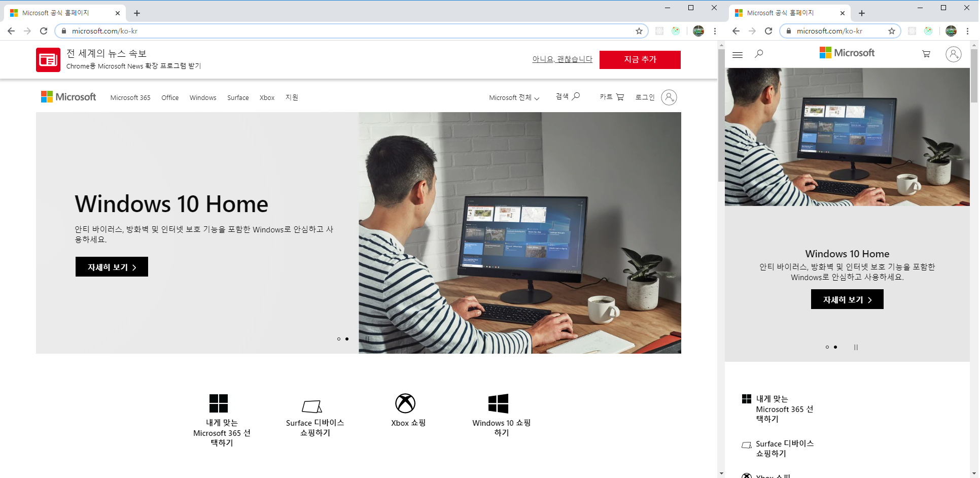Select second carousel dot in left window

pyautogui.click(x=347, y=339)
